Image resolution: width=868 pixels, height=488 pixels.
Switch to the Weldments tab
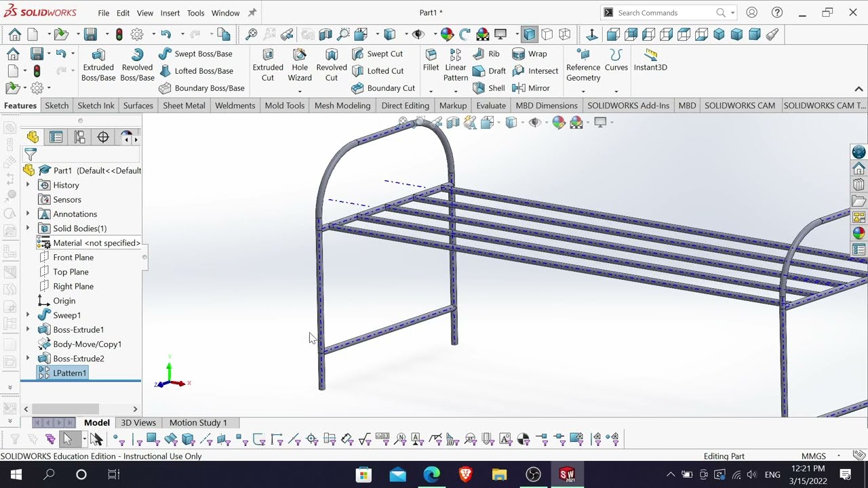click(235, 105)
